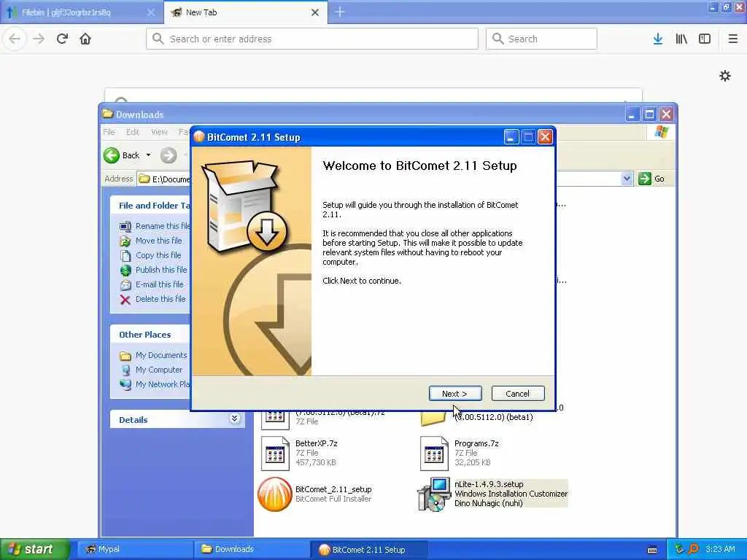The height and width of the screenshot is (560, 747).
Task: Click the nLite-1.4.9.3.setup file name
Action: tap(489, 484)
